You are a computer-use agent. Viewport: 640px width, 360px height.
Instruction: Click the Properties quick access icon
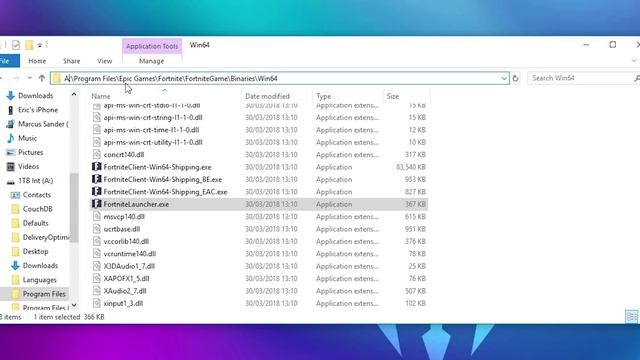[16, 45]
